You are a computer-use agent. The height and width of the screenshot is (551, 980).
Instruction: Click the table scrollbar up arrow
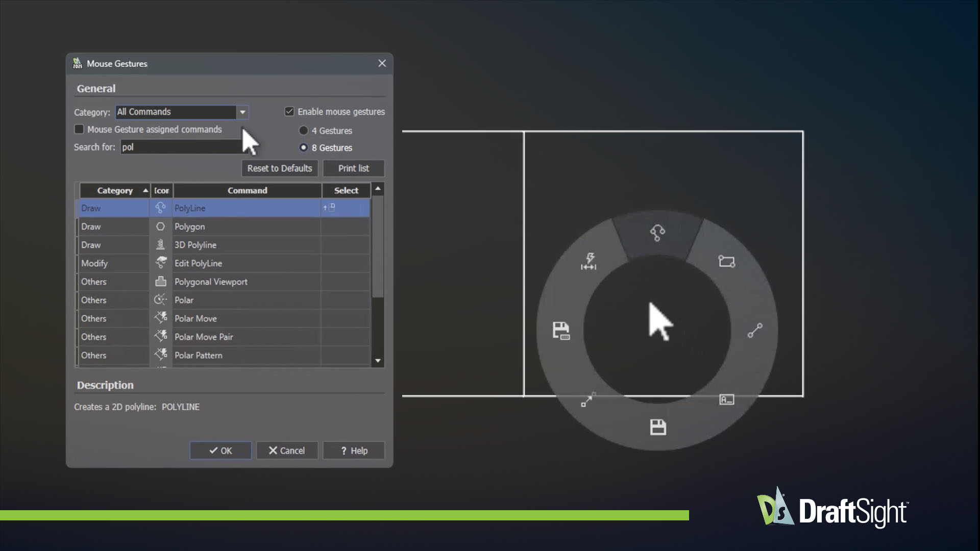(378, 189)
